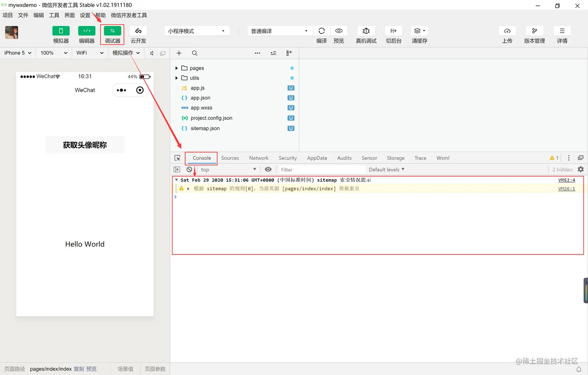Open the 普通编译 compile mode dropdown

280,31
